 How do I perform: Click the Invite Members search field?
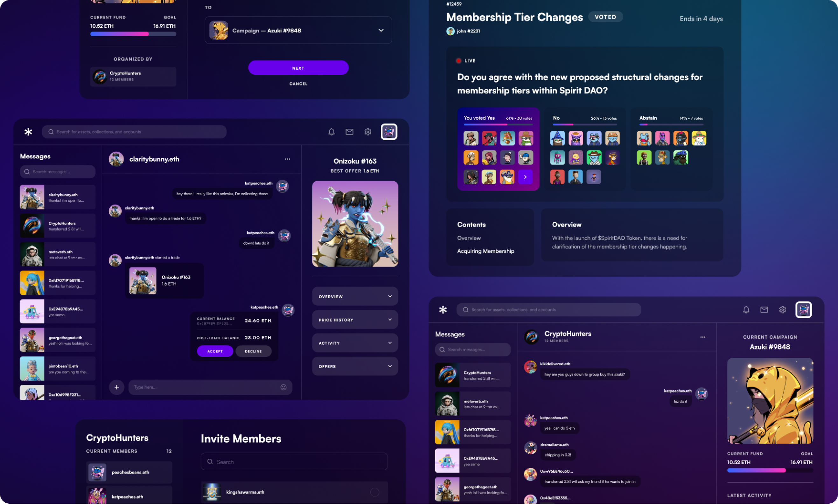click(294, 461)
